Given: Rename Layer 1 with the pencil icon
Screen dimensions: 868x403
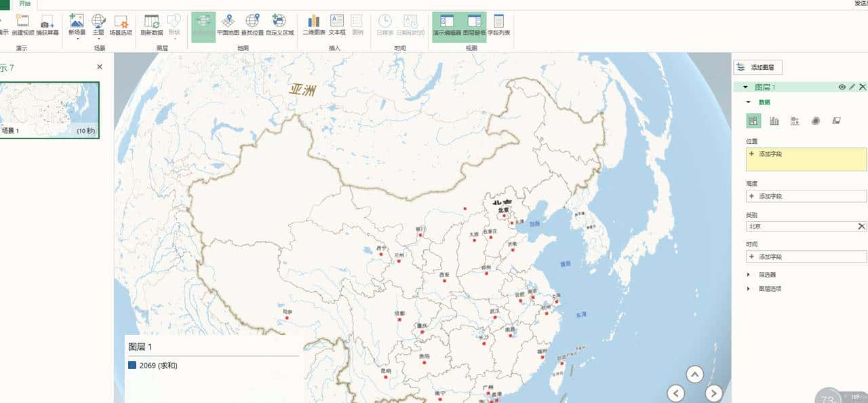Looking at the screenshot, I should click(852, 88).
